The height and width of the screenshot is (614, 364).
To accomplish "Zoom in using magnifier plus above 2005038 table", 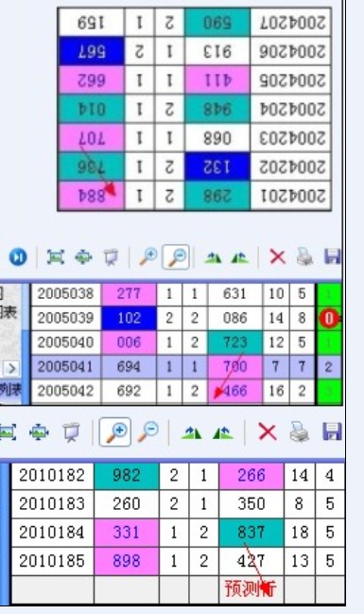I will point(147,257).
